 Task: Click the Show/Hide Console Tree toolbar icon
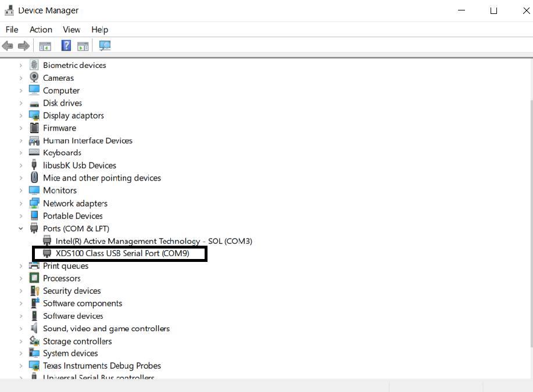click(x=45, y=46)
